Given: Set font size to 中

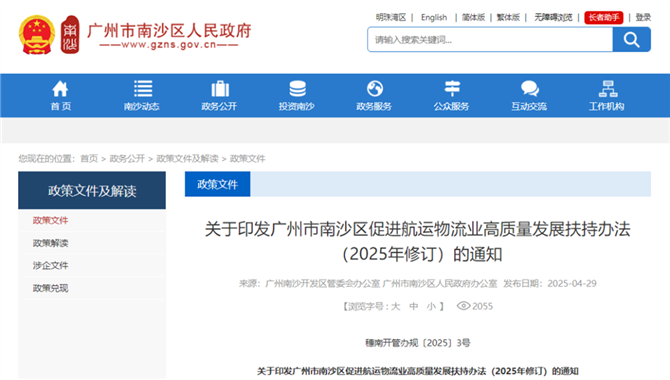Looking at the screenshot, I should point(413,306).
